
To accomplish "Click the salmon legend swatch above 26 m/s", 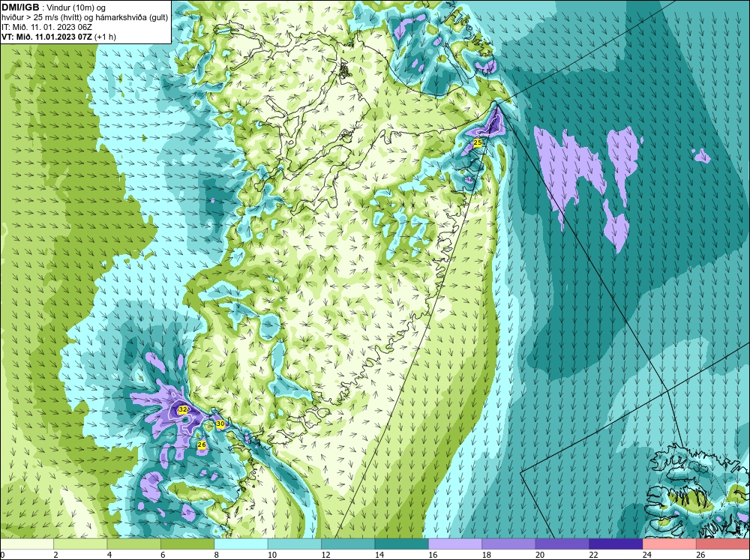I will (x=723, y=544).
